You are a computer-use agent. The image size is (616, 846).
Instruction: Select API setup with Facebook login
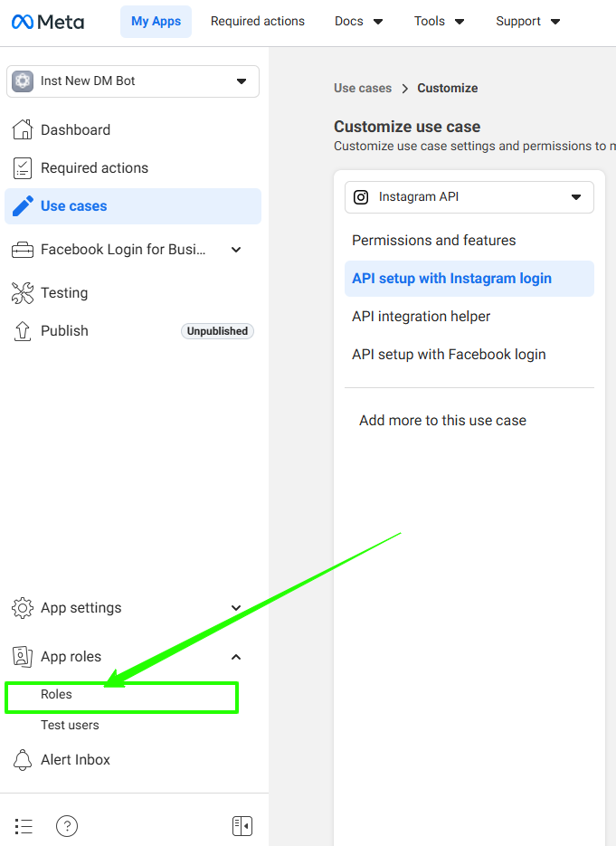[x=449, y=355]
